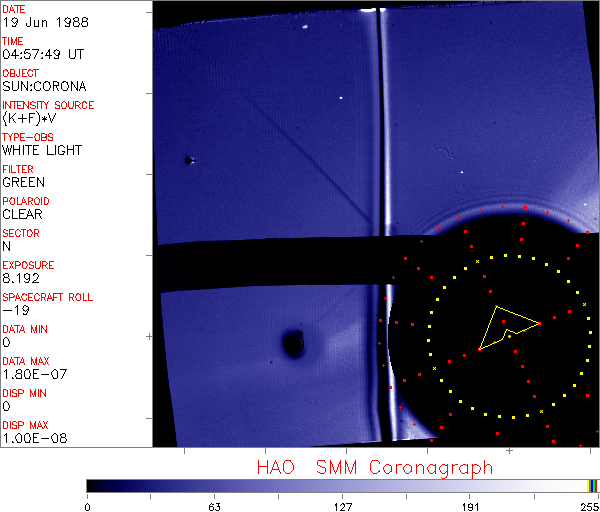Click the DISP MAX value 1.00E-08
The width and height of the screenshot is (600, 512).
(30, 438)
